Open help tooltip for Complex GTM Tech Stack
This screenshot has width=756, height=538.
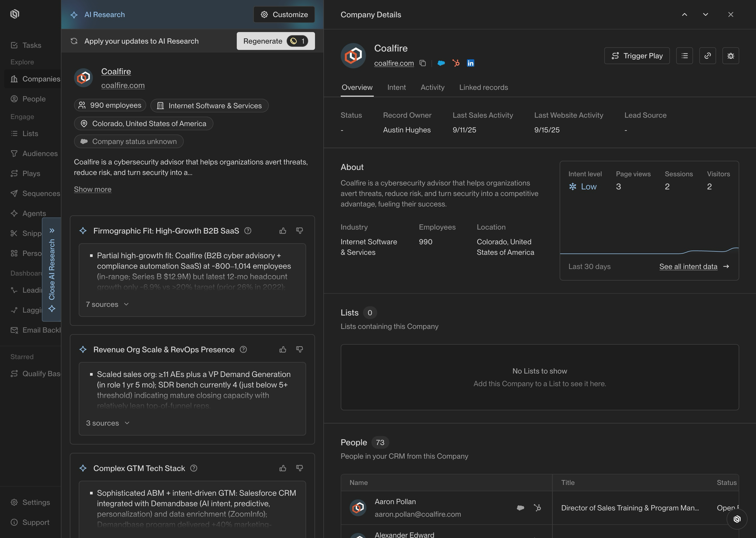pos(194,468)
